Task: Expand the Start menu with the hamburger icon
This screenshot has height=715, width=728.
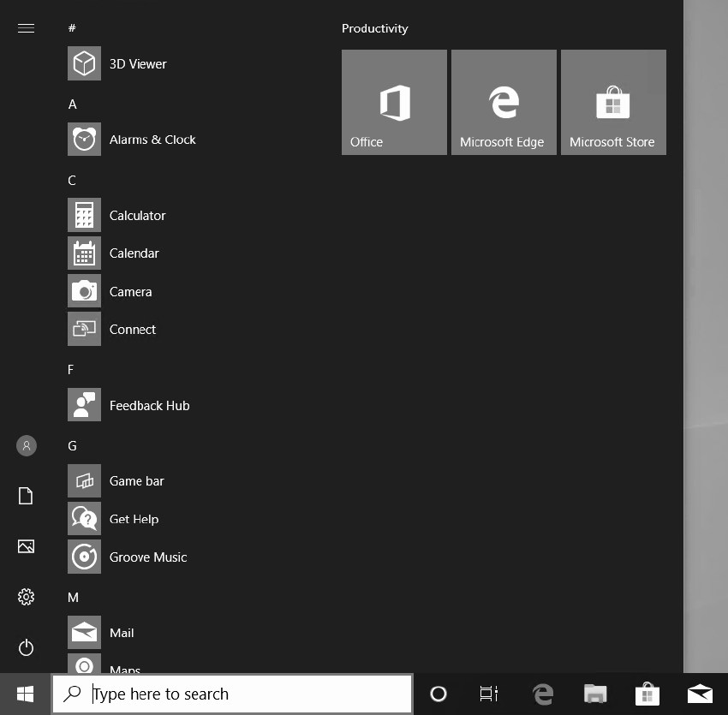Action: point(26,27)
